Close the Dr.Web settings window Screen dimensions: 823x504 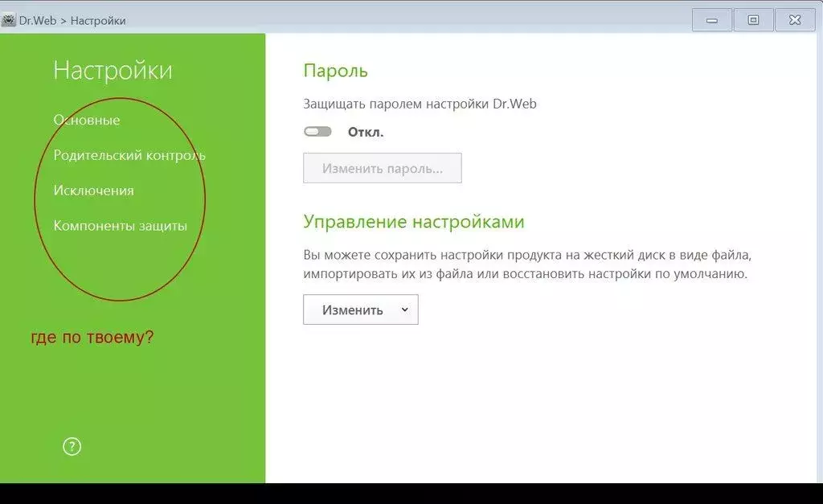click(795, 20)
